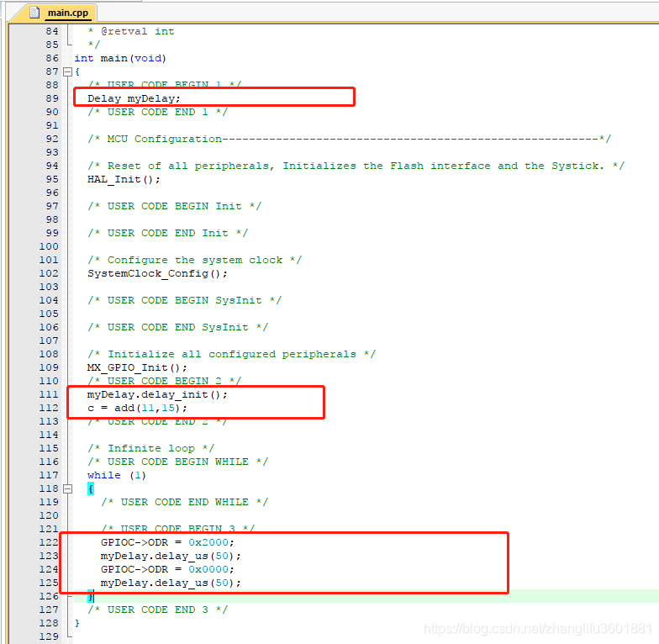This screenshot has width=659, height=644.
Task: Click 'myDelay.delay_us(50);' on line 123
Action: coord(171,557)
